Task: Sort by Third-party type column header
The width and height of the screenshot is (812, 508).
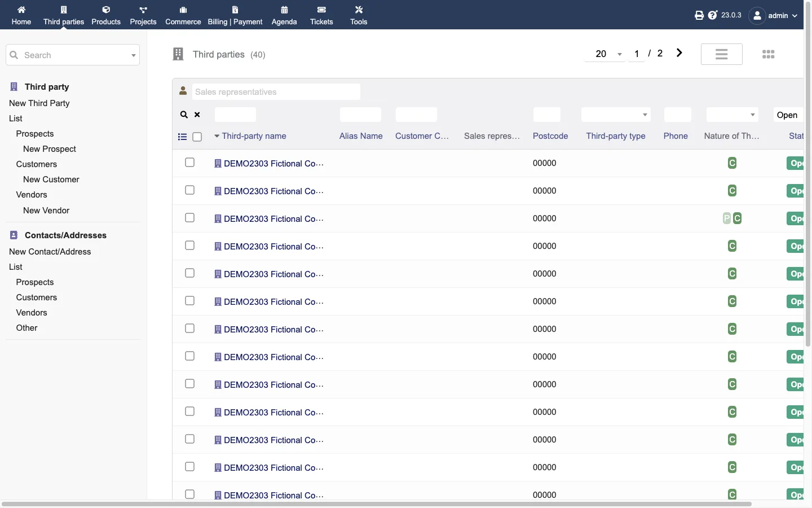Action: [x=616, y=136]
